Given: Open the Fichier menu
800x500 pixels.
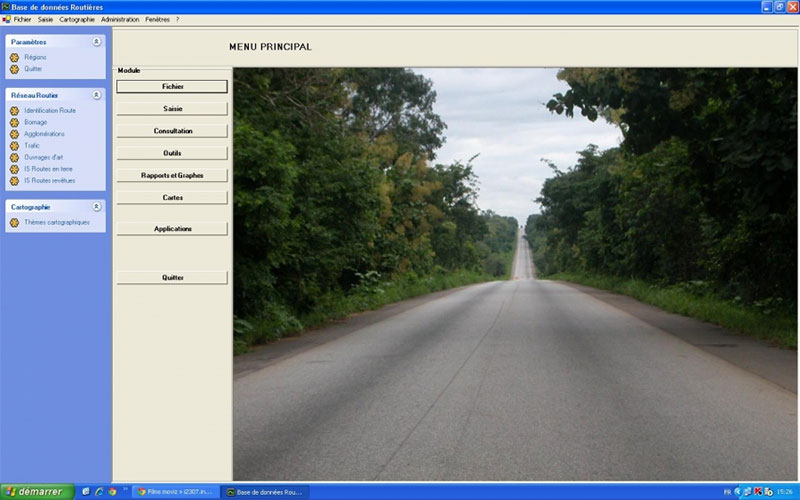Looking at the screenshot, I should pyautogui.click(x=22, y=19).
